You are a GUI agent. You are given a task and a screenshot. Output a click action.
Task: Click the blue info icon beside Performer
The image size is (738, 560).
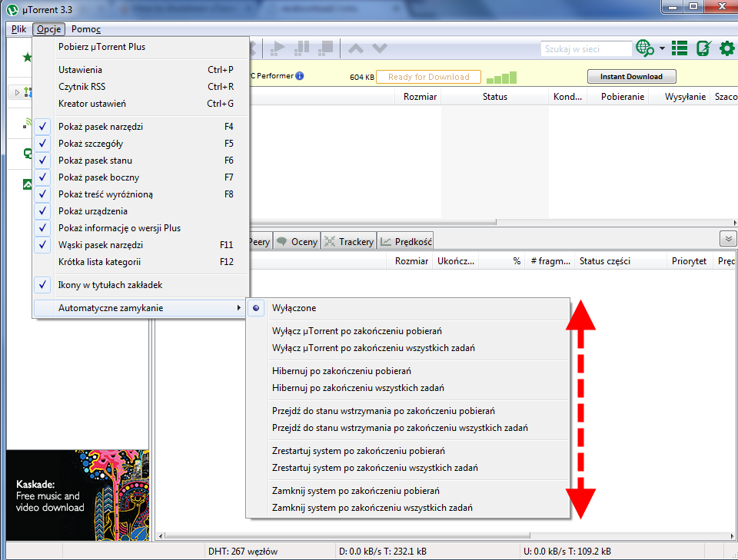click(x=300, y=76)
